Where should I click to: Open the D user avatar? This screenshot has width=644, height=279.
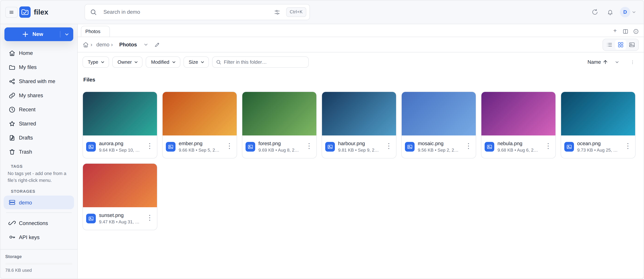[x=625, y=12]
